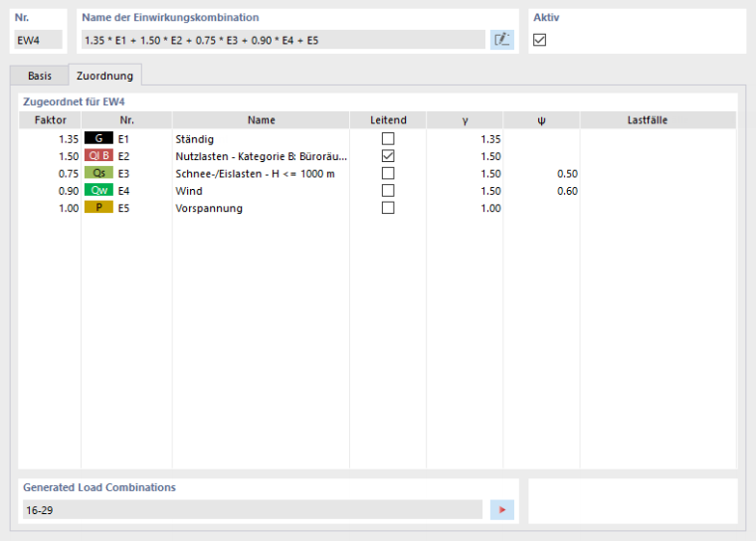The width and height of the screenshot is (756, 541).
Task: Click γ value 1.00 in Vorspannung row
Action: point(490,208)
